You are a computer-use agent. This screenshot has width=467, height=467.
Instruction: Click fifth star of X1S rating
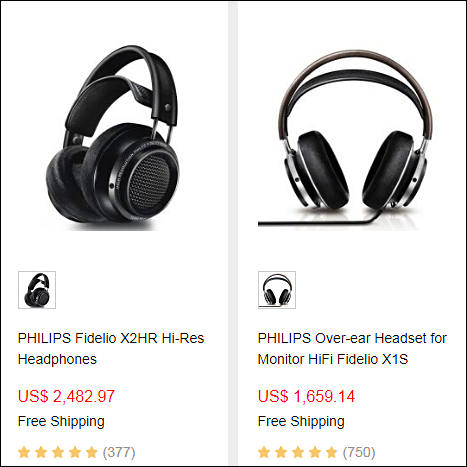[x=331, y=452]
